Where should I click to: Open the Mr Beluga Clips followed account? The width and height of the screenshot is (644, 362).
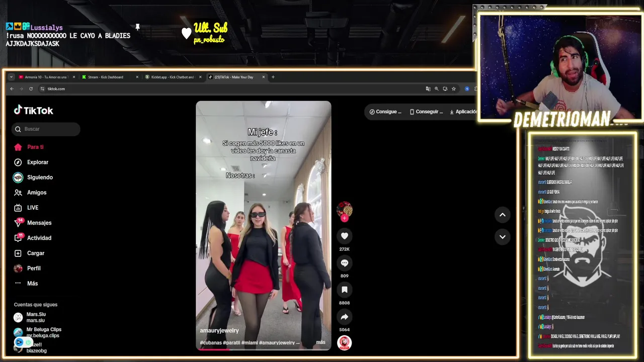coord(38,332)
